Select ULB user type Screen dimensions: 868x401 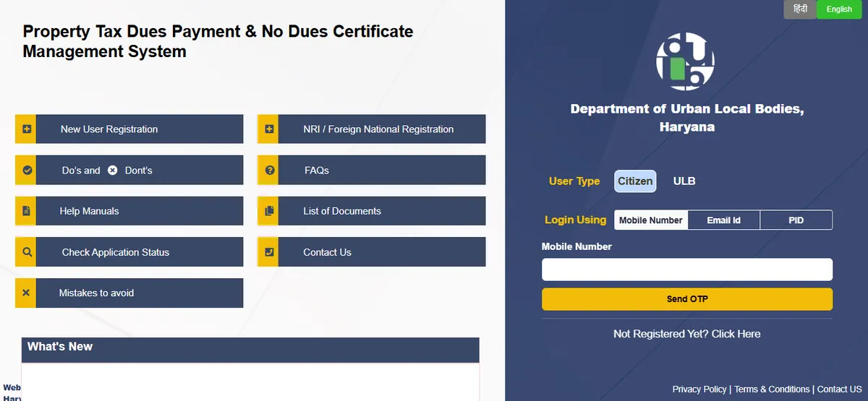[x=684, y=181]
